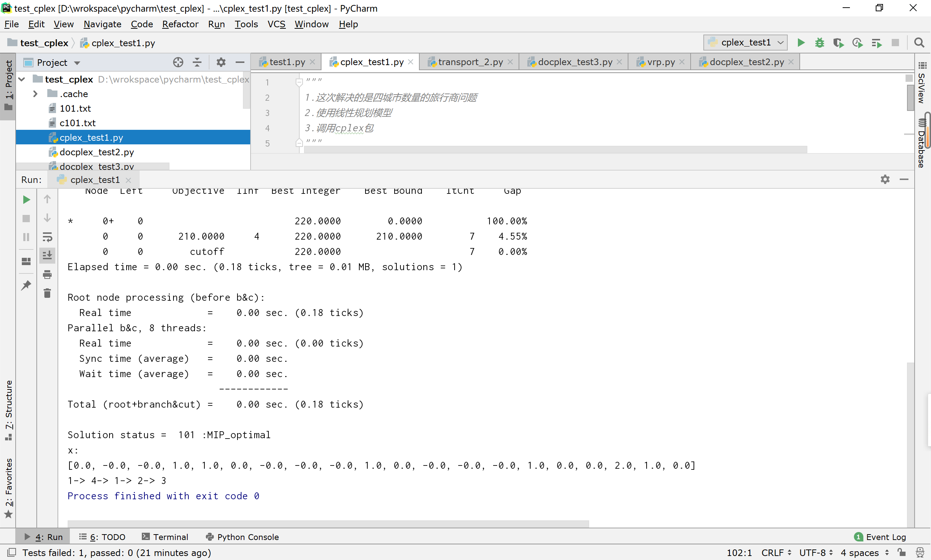Click the green Run button in toolbar
The image size is (931, 560).
(801, 43)
